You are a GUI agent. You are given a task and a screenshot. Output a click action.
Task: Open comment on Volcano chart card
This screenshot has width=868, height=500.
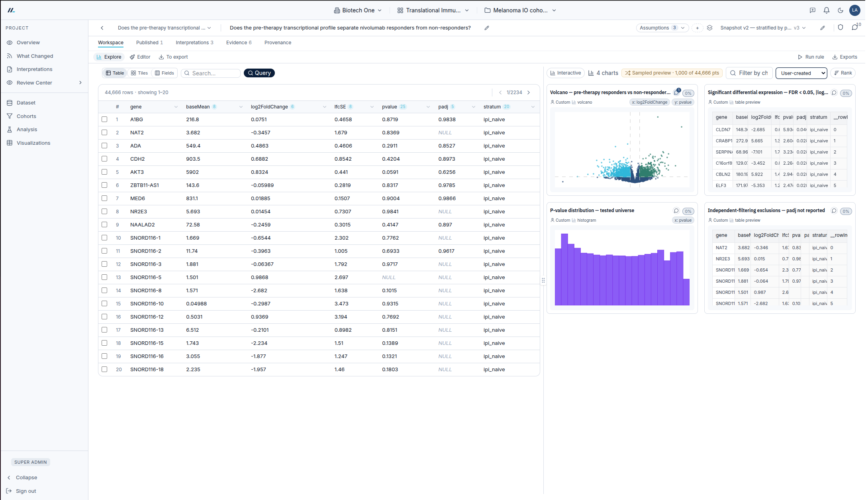pyautogui.click(x=676, y=93)
